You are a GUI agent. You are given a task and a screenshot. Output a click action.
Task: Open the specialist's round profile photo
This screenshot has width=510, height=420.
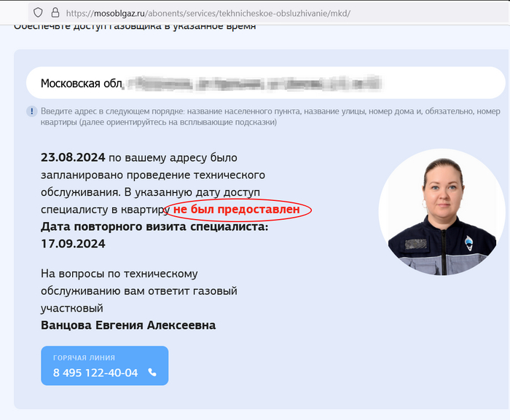pos(442,212)
